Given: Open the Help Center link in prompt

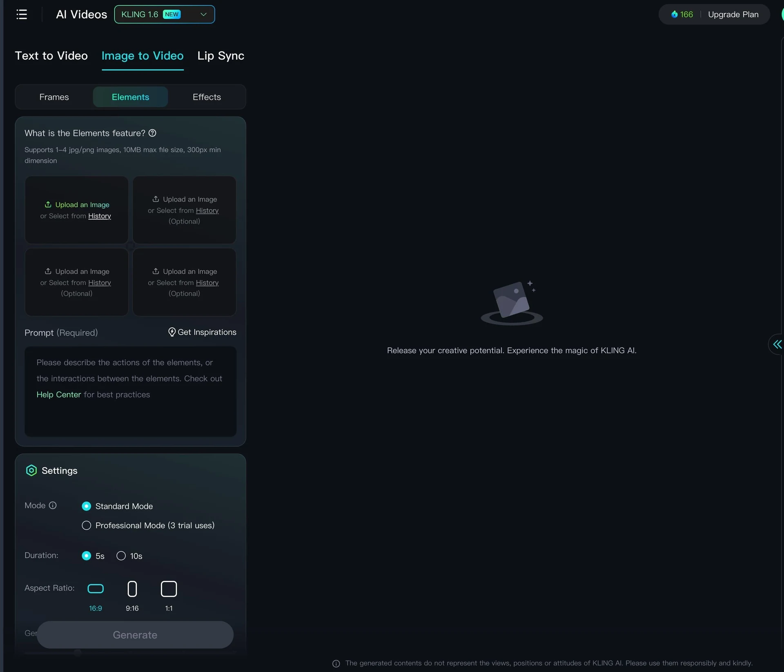Looking at the screenshot, I should pyautogui.click(x=59, y=395).
